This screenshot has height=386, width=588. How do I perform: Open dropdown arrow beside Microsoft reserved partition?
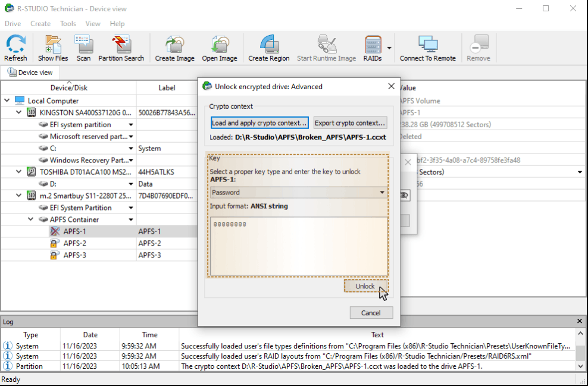[x=131, y=136]
